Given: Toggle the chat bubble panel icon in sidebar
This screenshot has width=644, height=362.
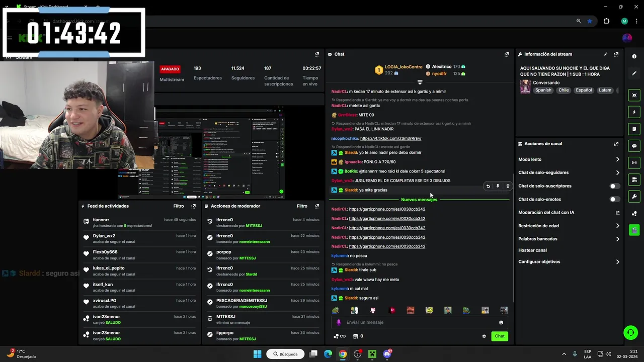Looking at the screenshot, I should coord(634,146).
